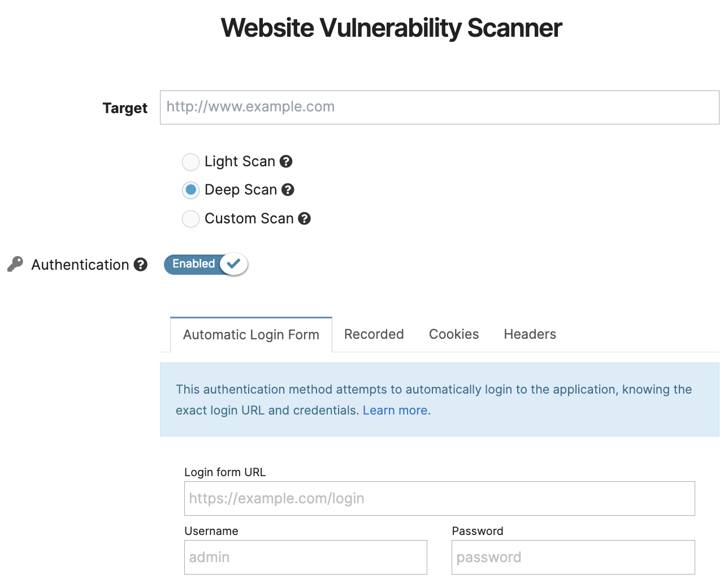This screenshot has width=728, height=587.
Task: Open the Learn more link
Action: coord(395,410)
